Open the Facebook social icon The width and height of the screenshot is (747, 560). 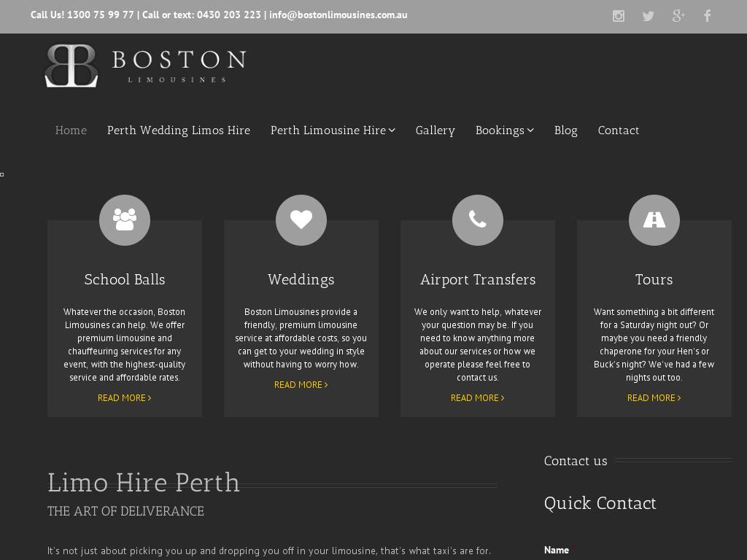tap(707, 16)
